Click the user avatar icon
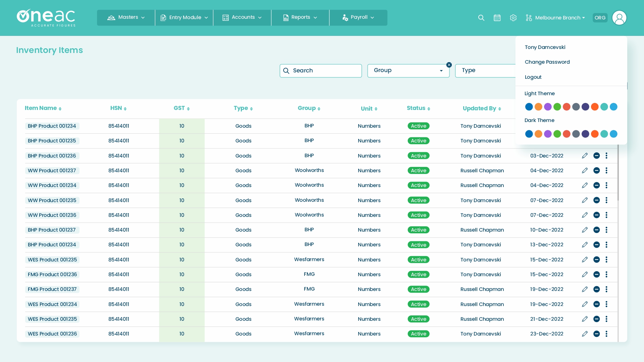The width and height of the screenshot is (644, 362). coord(619,18)
